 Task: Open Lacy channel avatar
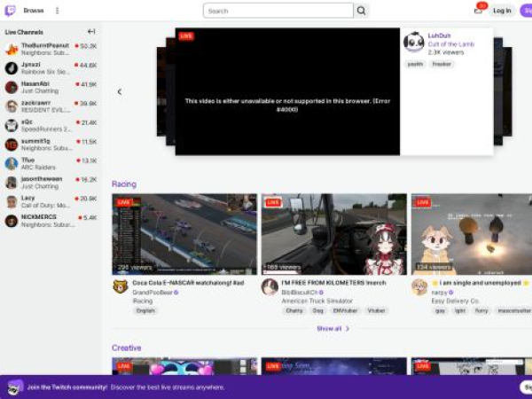pyautogui.click(x=12, y=201)
